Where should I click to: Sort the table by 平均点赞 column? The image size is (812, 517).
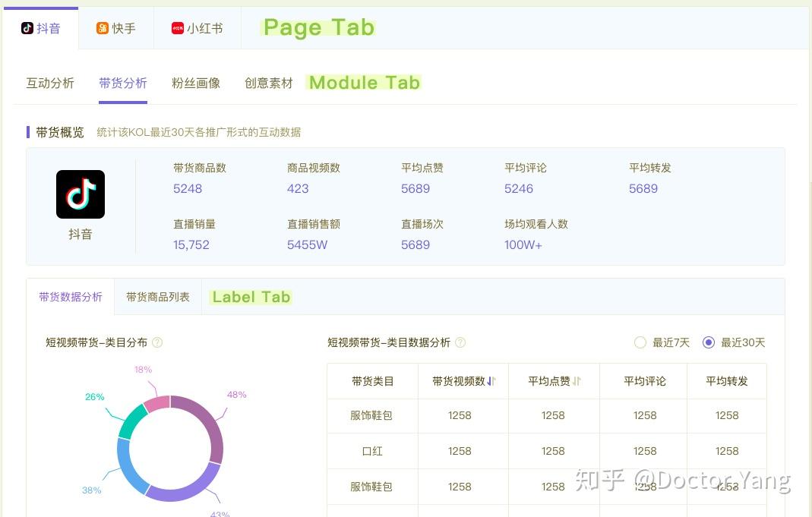(577, 381)
